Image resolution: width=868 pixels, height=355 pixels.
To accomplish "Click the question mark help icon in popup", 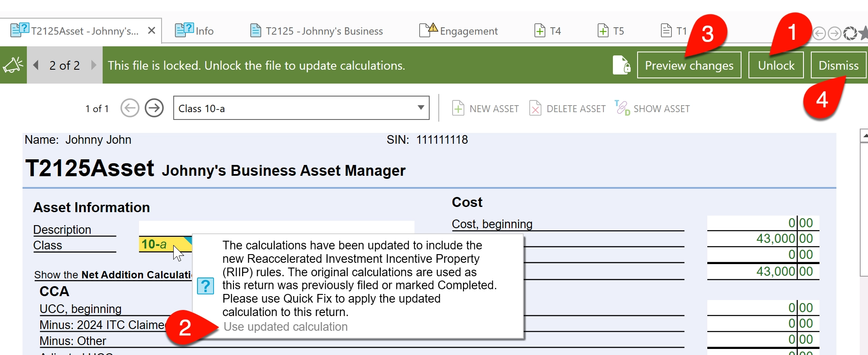I will [205, 286].
